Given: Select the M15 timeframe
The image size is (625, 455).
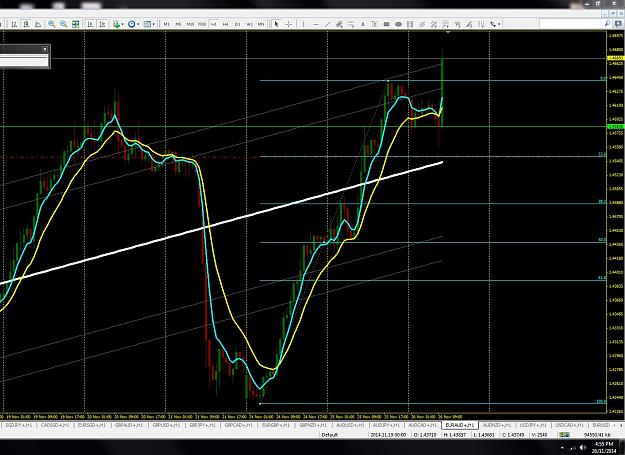Looking at the screenshot, I should (190, 24).
